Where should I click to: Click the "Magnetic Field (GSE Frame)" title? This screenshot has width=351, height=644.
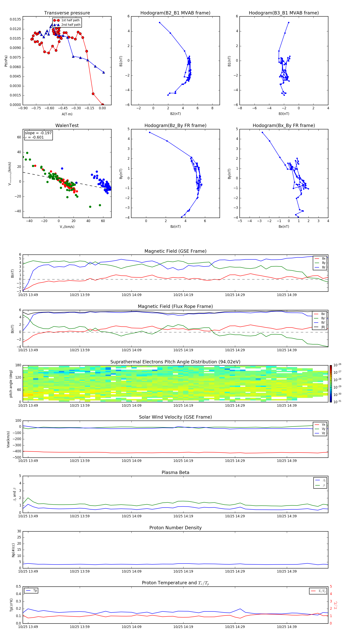175,251
